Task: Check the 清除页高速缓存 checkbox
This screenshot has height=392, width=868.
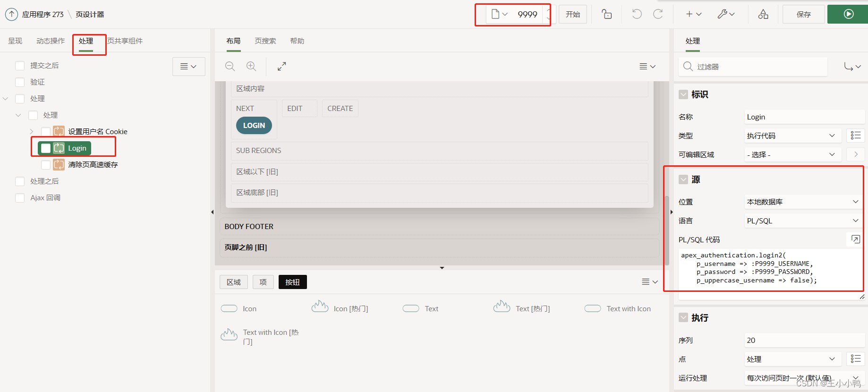Action: coord(46,165)
